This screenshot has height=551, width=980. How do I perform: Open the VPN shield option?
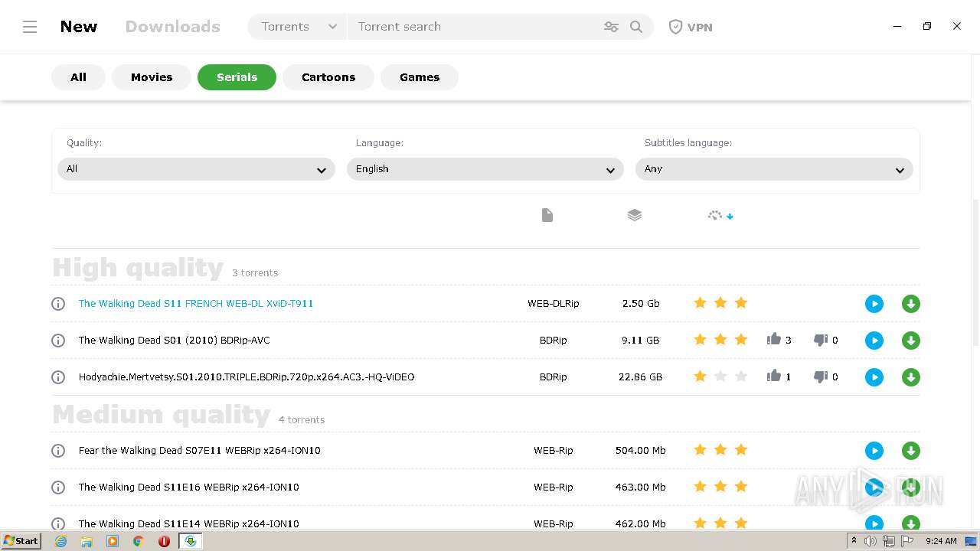(x=691, y=27)
